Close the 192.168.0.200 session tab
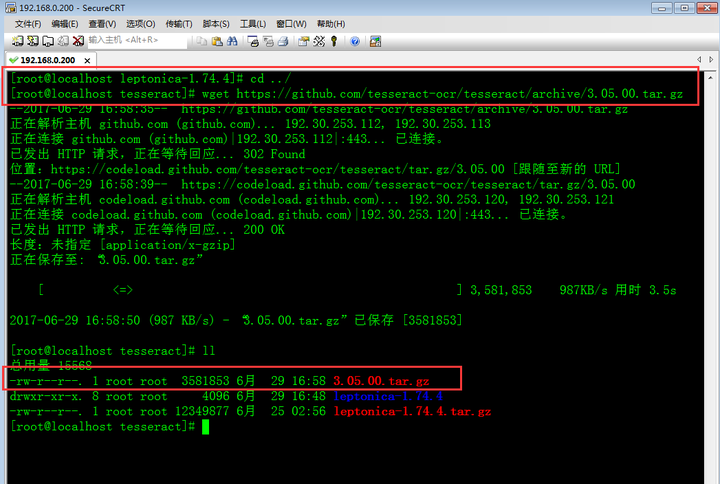This screenshot has height=484, width=720. point(87,60)
